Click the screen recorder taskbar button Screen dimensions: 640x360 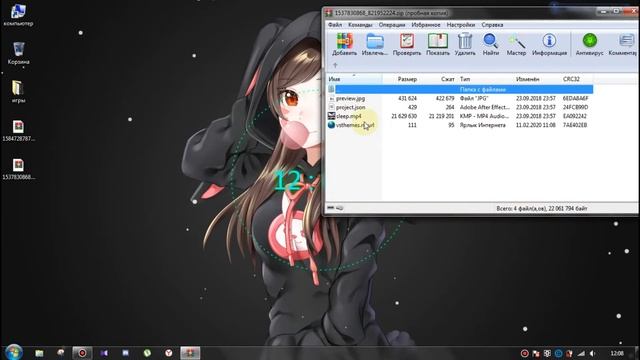coord(82,353)
